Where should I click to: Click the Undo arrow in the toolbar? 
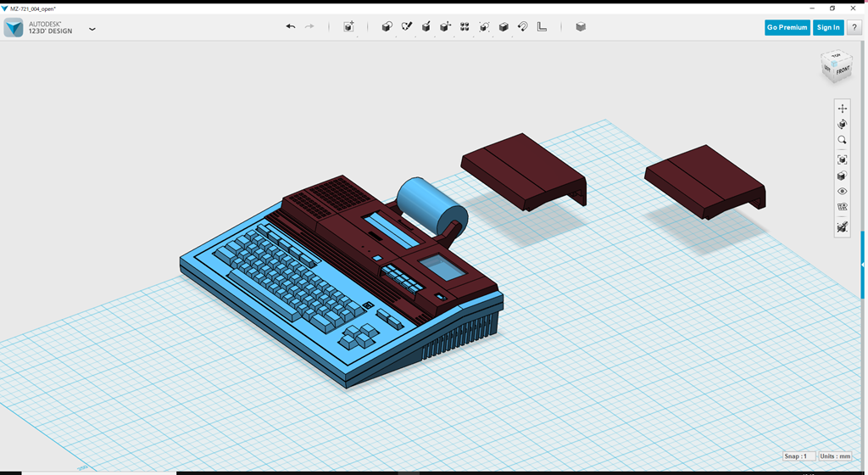(x=291, y=27)
